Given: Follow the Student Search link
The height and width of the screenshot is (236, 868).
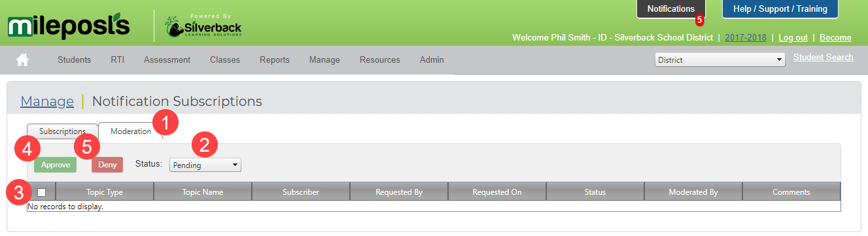Looking at the screenshot, I should pyautogui.click(x=824, y=58).
